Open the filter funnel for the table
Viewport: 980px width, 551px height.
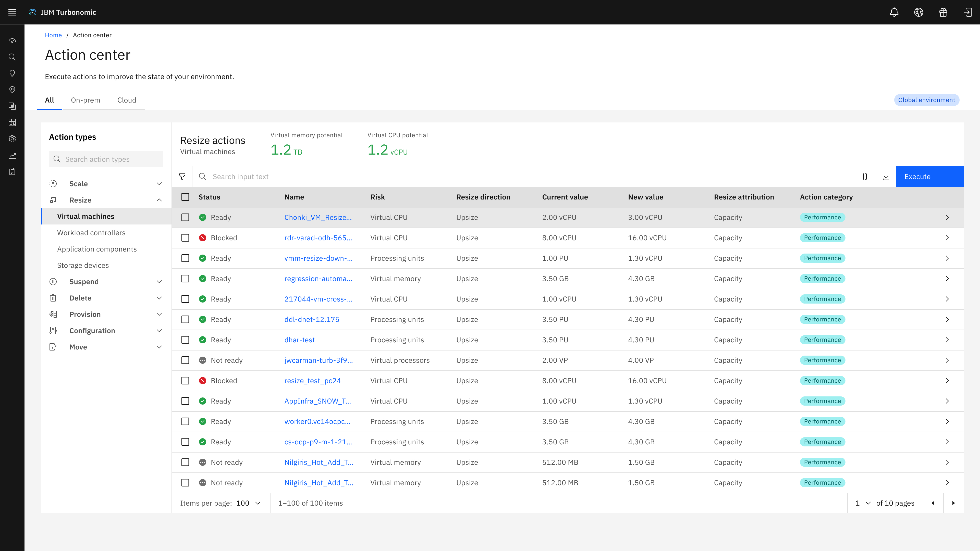(182, 177)
